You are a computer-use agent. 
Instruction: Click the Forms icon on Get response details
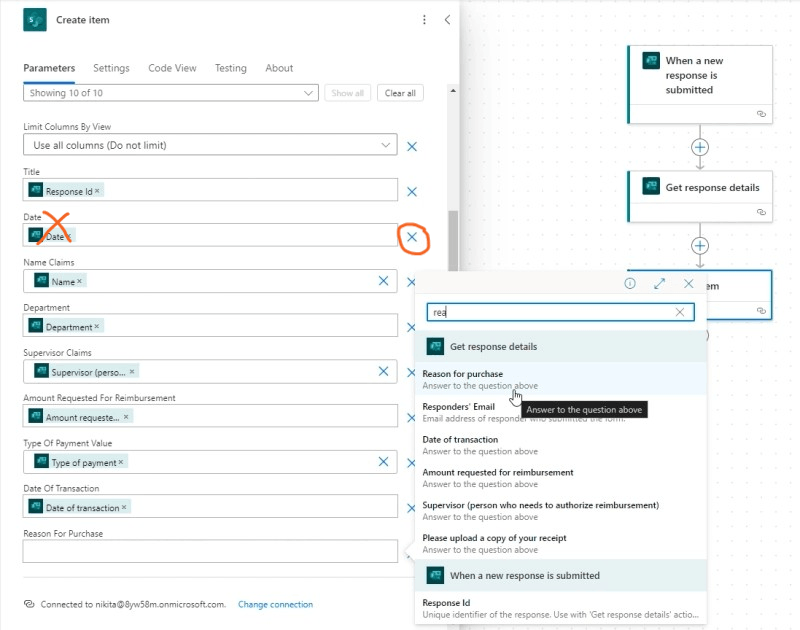point(651,186)
